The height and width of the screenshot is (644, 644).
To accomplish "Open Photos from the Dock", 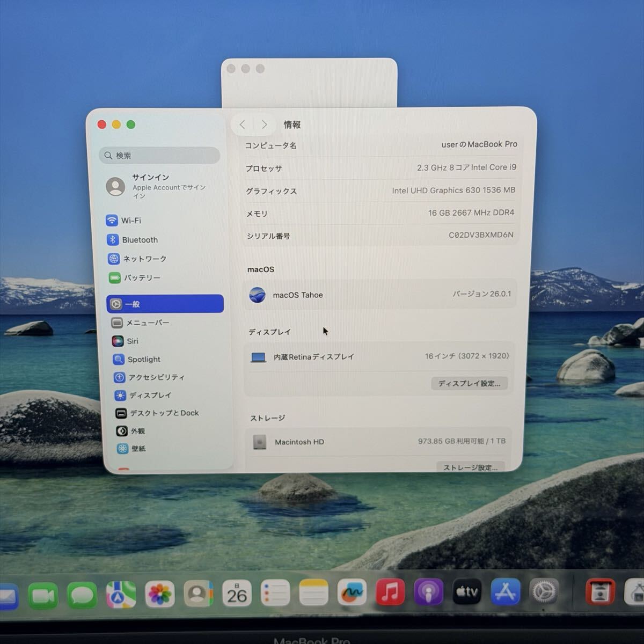I will (x=159, y=595).
